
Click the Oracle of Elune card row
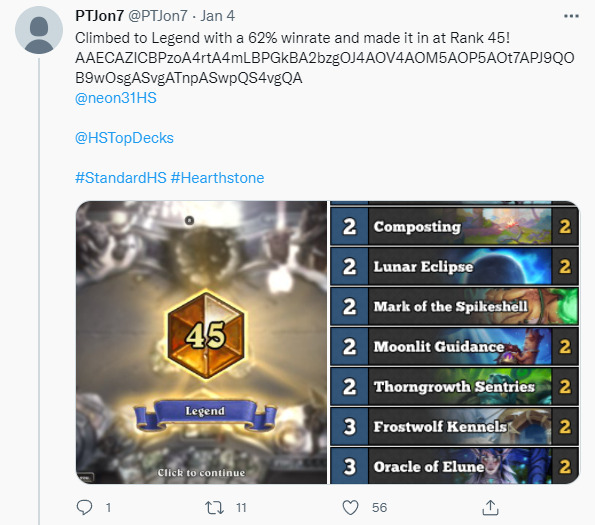tap(455, 466)
